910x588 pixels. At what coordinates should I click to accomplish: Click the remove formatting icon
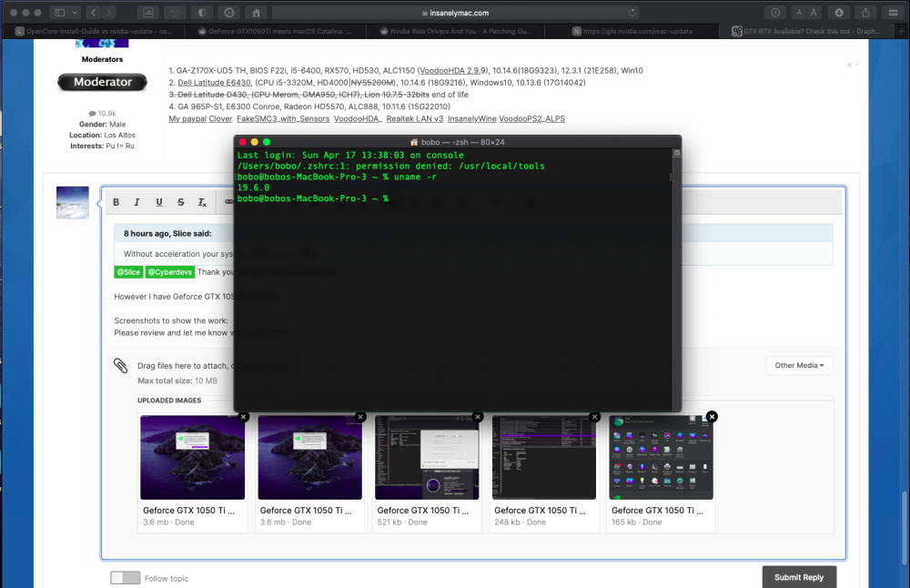(x=202, y=202)
